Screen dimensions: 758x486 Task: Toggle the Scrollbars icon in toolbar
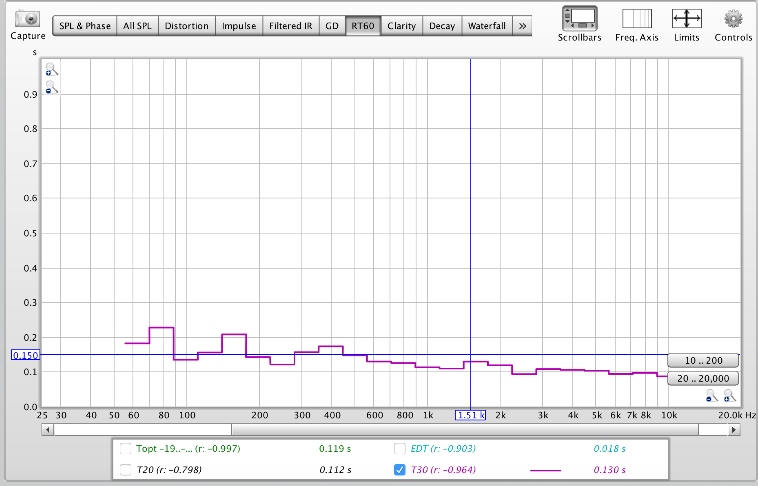pyautogui.click(x=580, y=18)
